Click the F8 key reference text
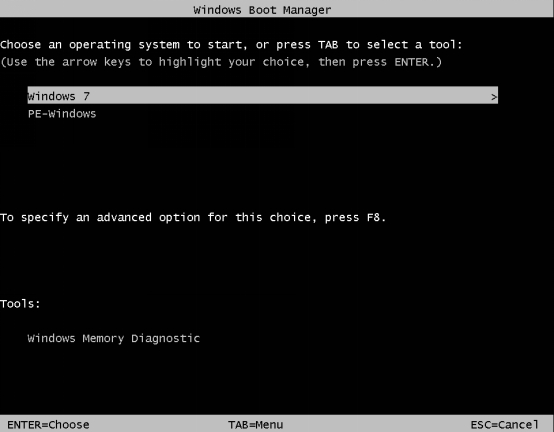Screen dimensions: 554x432 click(x=373, y=217)
